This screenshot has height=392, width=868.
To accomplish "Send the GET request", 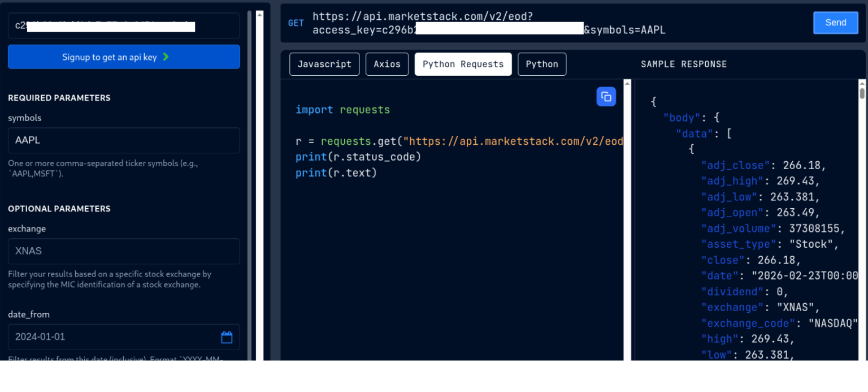I will point(835,23).
